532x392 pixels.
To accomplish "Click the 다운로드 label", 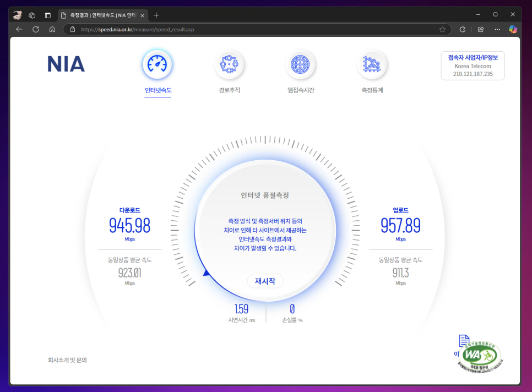I will (129, 210).
